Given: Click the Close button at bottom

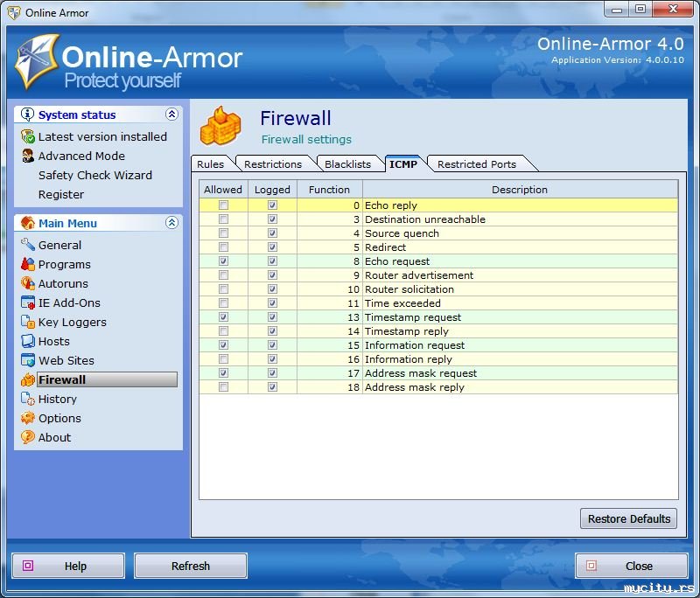Looking at the screenshot, I should [631, 566].
